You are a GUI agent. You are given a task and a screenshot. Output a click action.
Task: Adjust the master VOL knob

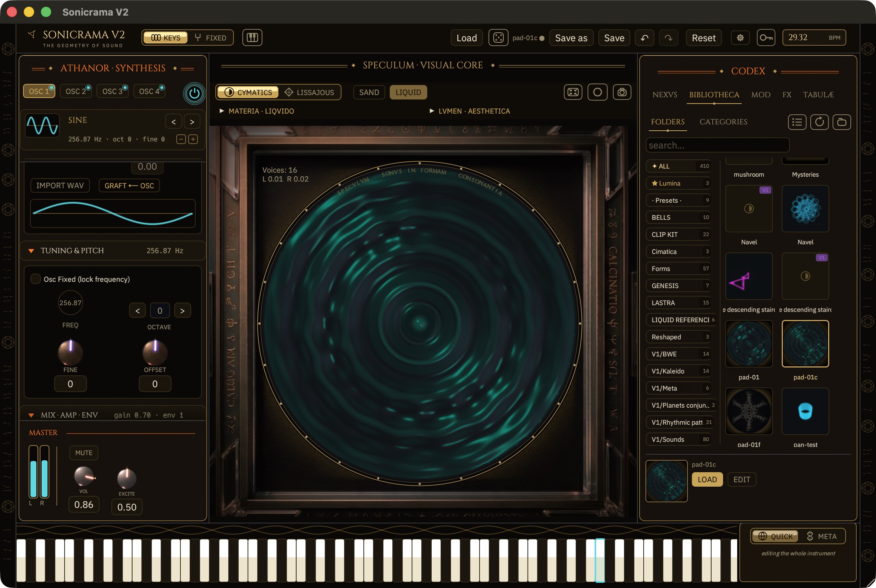coord(84,476)
